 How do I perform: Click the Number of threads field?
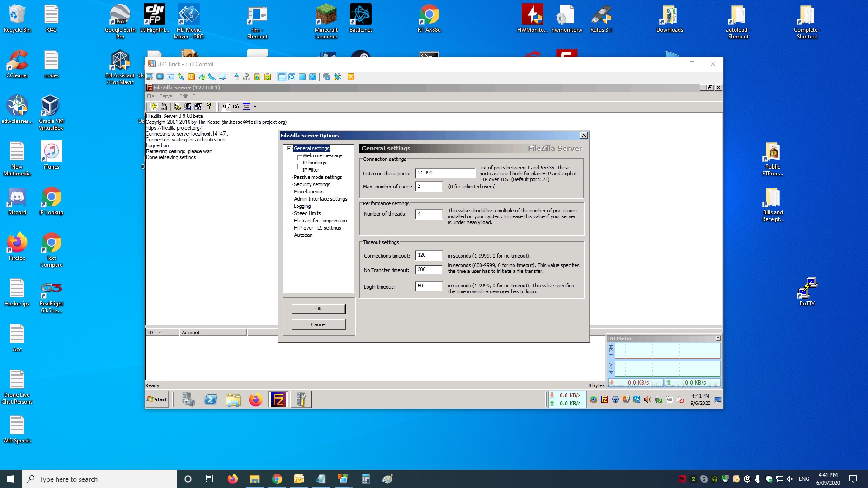point(429,214)
